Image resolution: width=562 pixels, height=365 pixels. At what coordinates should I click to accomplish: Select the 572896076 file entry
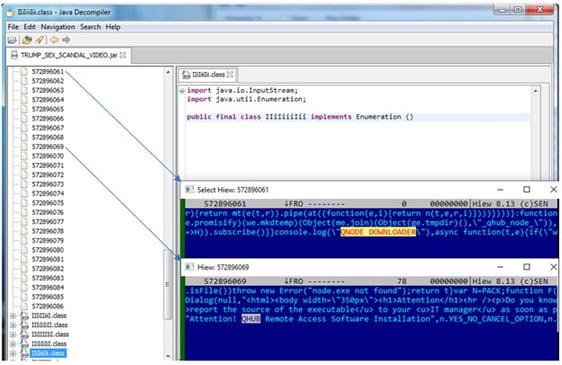pyautogui.click(x=48, y=212)
